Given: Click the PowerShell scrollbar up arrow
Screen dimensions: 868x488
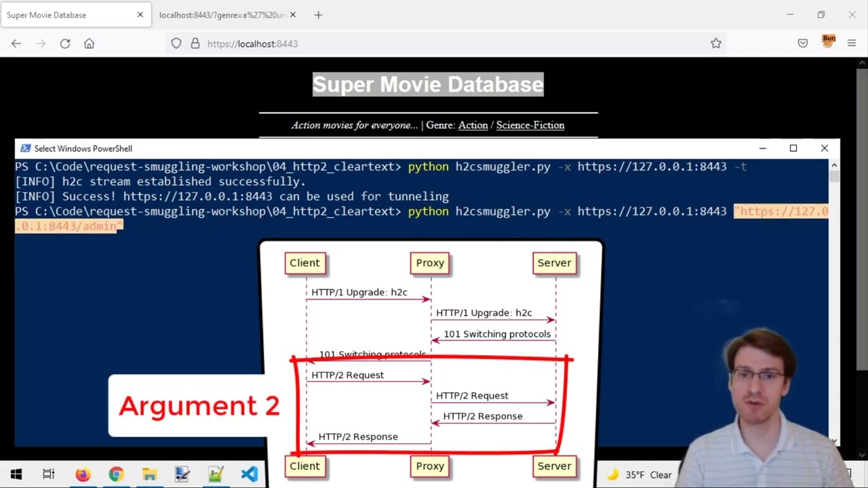Looking at the screenshot, I should tap(834, 165).
